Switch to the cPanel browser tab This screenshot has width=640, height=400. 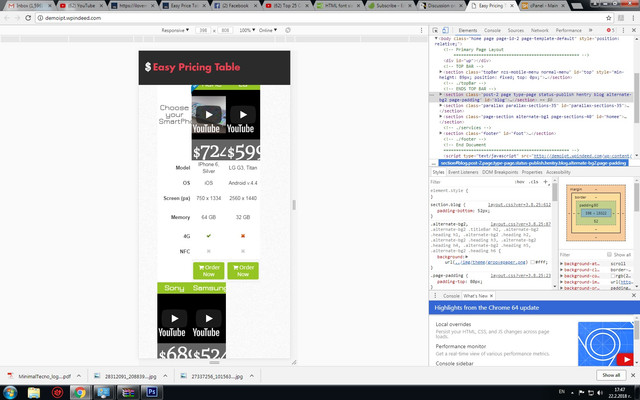tap(544, 6)
